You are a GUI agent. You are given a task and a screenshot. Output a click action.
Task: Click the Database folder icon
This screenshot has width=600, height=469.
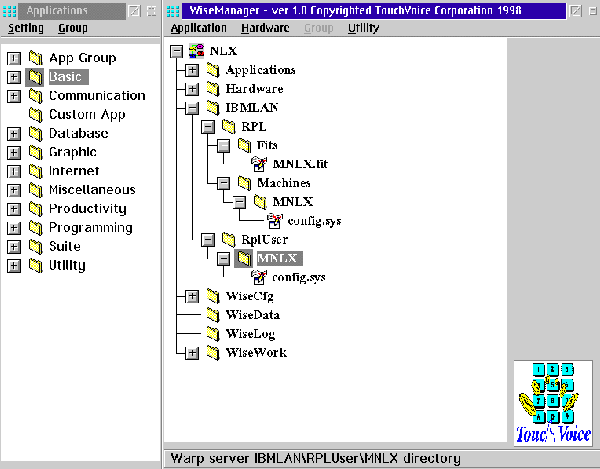tap(35, 133)
